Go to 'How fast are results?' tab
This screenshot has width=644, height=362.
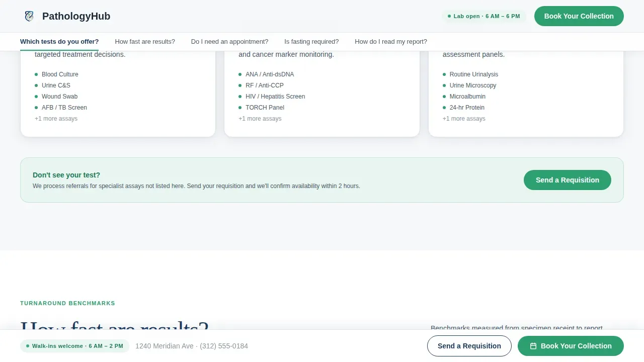point(145,42)
